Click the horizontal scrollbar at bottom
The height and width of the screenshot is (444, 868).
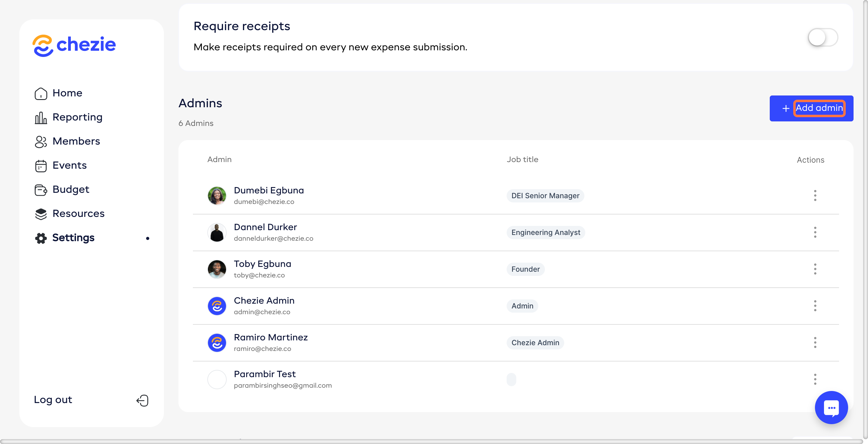(x=431, y=441)
